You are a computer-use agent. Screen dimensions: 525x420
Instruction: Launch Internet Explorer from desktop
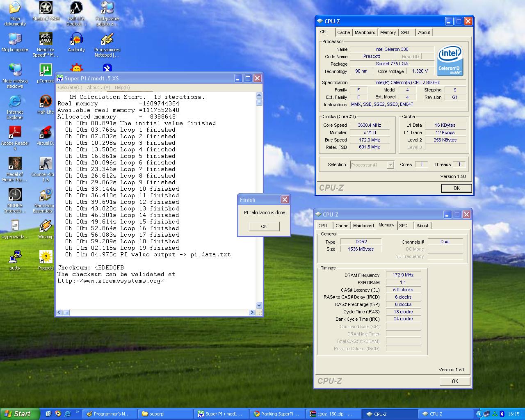(x=15, y=102)
